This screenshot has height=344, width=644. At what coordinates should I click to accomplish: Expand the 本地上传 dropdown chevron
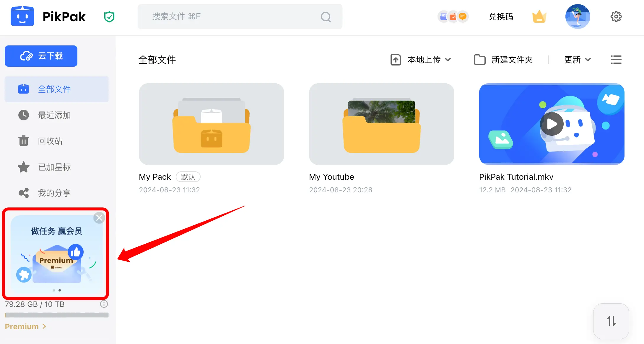(x=448, y=60)
